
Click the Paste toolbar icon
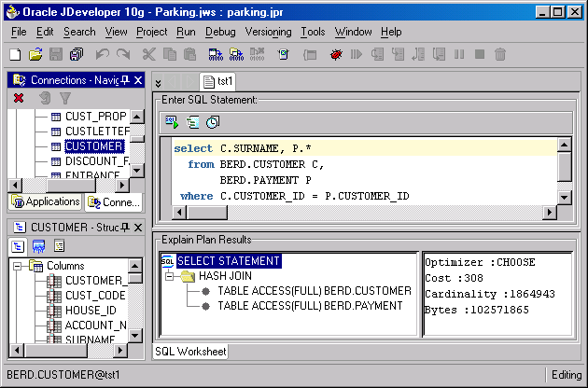[190, 55]
